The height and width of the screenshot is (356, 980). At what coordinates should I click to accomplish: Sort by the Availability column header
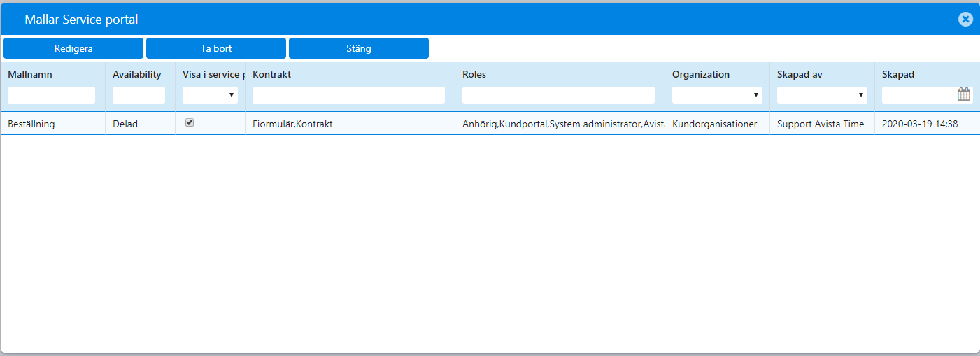pyautogui.click(x=137, y=74)
